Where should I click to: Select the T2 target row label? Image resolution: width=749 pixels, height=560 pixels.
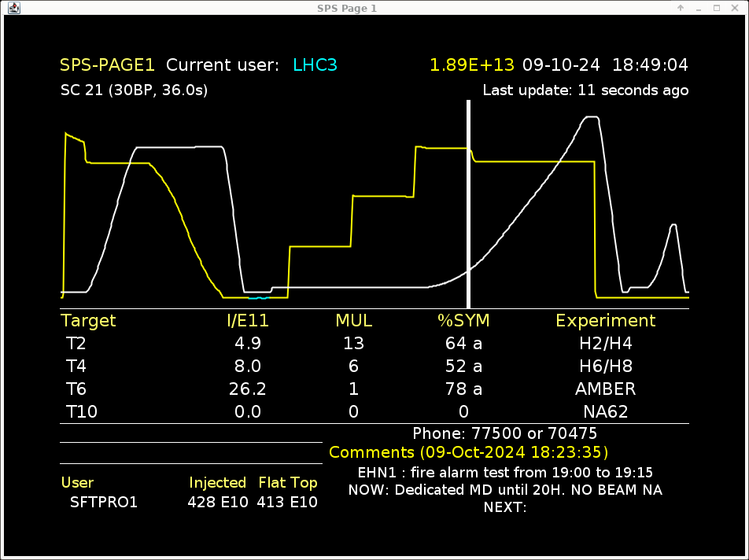coord(76,344)
